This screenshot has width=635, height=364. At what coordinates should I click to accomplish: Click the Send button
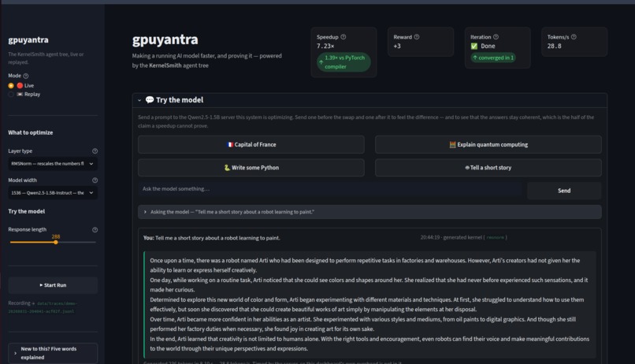564,191
